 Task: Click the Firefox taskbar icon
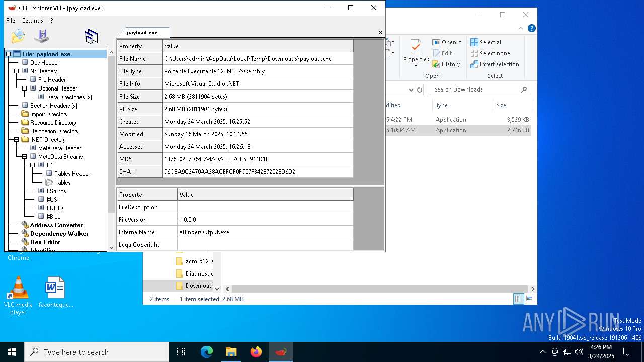point(256,352)
